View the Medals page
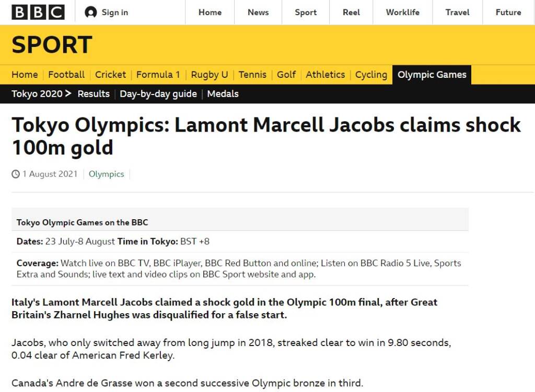 (223, 94)
